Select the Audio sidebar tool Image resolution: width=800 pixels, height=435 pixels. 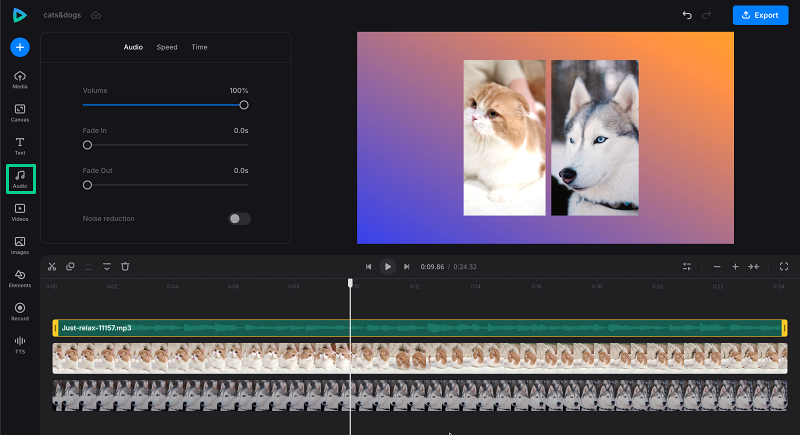(20, 179)
